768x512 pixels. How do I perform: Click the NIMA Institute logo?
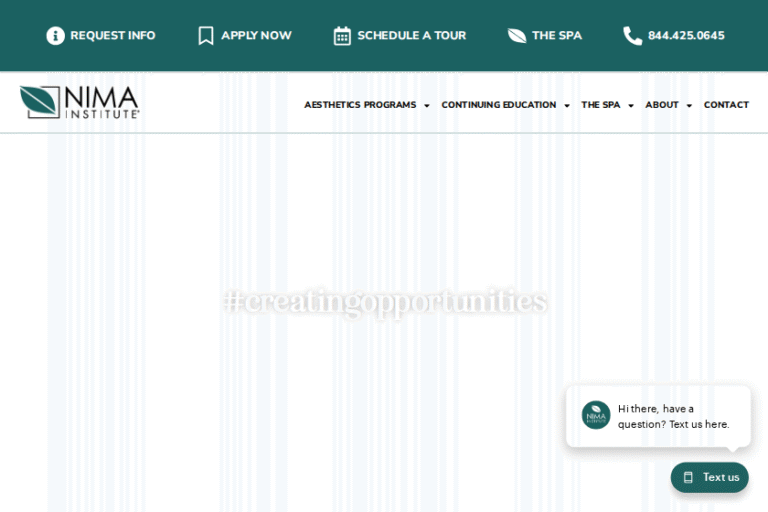80,102
